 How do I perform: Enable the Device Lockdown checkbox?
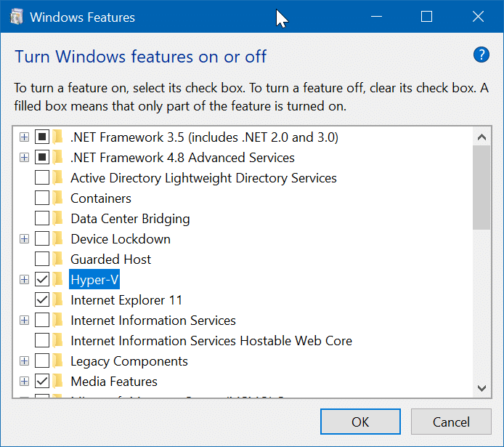42,238
